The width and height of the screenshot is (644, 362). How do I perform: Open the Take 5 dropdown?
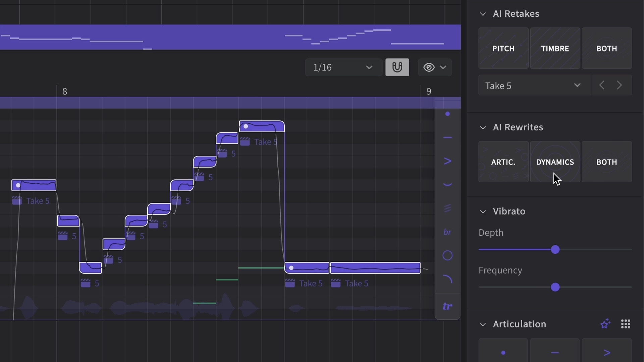coord(534,85)
